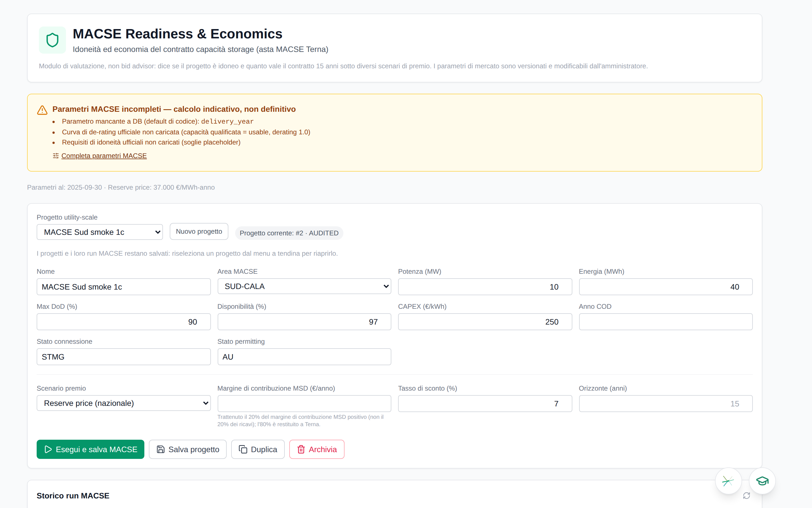Click the Tasso di sconto (%) field
Viewport: 812px width, 508px height.
[x=485, y=403]
